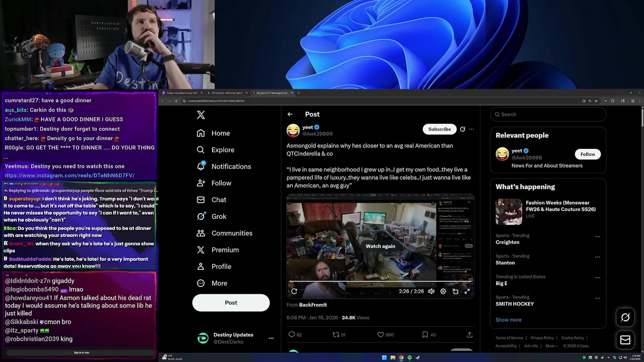Click the X logo in sidebar
The height and width of the screenshot is (362, 644).
(201, 115)
